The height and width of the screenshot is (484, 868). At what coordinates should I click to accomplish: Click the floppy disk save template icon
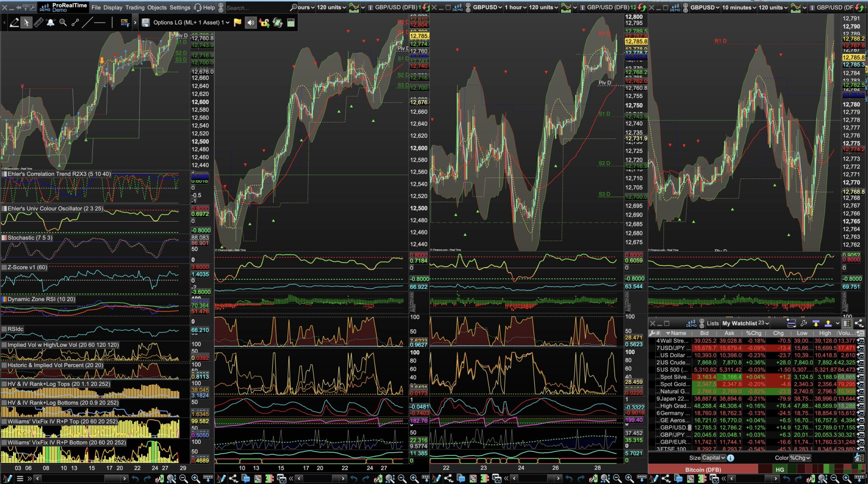(145, 22)
